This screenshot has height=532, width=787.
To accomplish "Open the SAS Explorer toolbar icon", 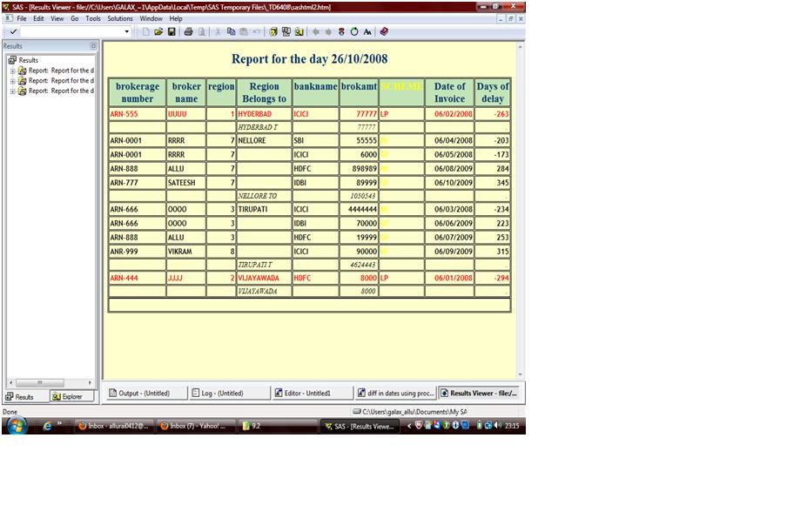I will [x=299, y=31].
